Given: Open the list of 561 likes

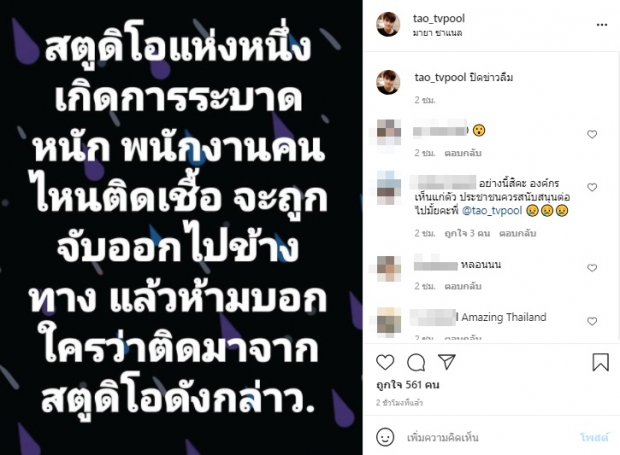Looking at the screenshot, I should point(408,385).
